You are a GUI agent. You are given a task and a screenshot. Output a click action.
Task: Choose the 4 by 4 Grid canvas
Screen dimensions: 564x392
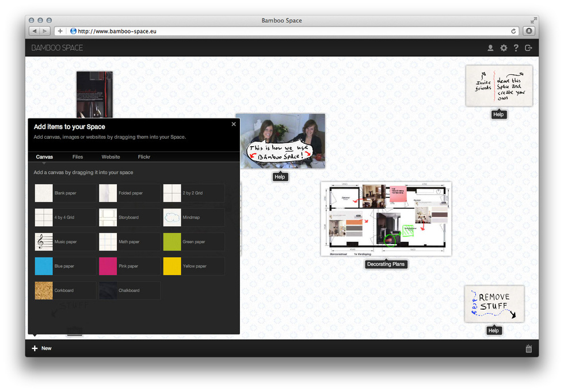click(65, 218)
